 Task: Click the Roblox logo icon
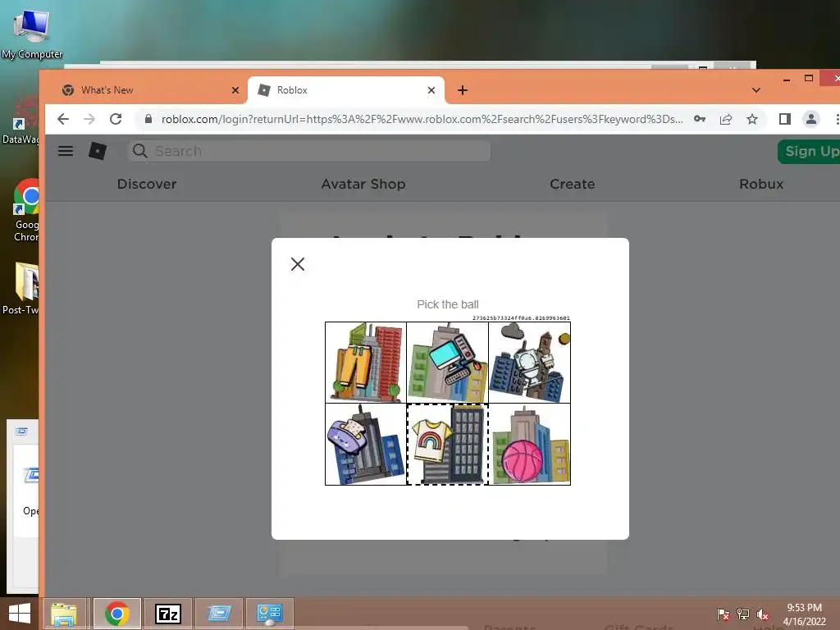[x=98, y=151]
